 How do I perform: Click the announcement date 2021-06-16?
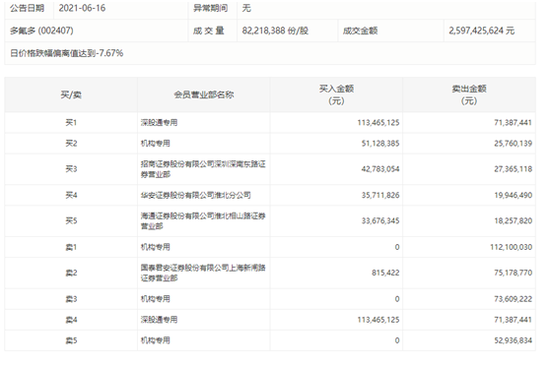[82, 8]
